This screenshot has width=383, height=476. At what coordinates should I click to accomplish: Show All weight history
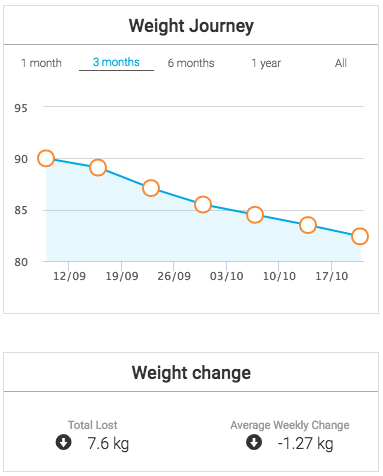tap(341, 63)
